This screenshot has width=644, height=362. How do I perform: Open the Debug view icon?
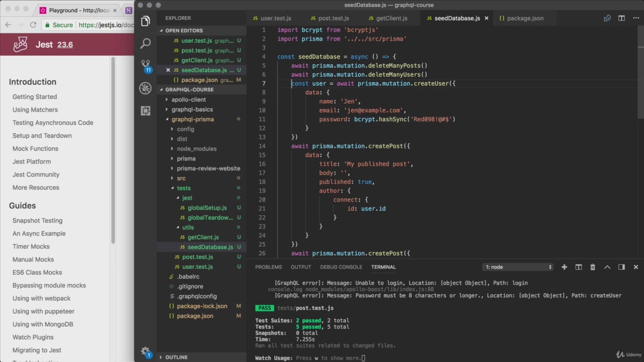tap(145, 88)
